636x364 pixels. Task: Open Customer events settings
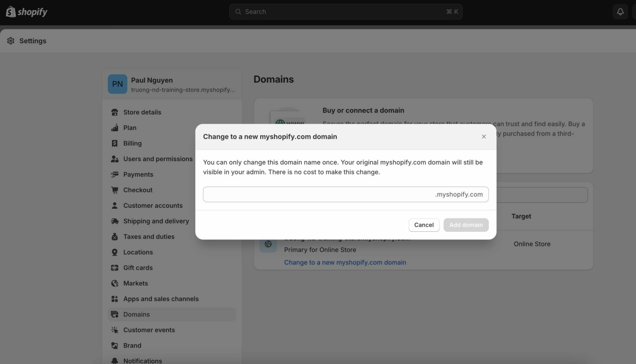click(172, 330)
